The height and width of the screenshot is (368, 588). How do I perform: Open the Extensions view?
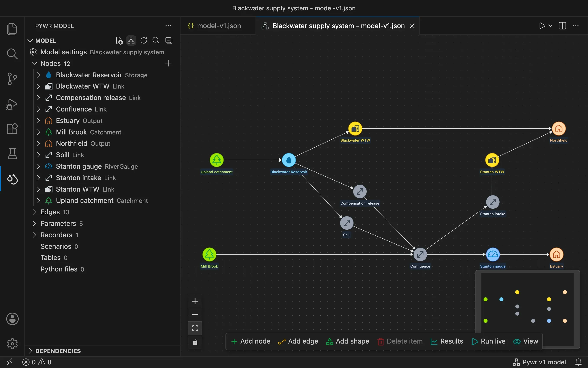point(12,129)
